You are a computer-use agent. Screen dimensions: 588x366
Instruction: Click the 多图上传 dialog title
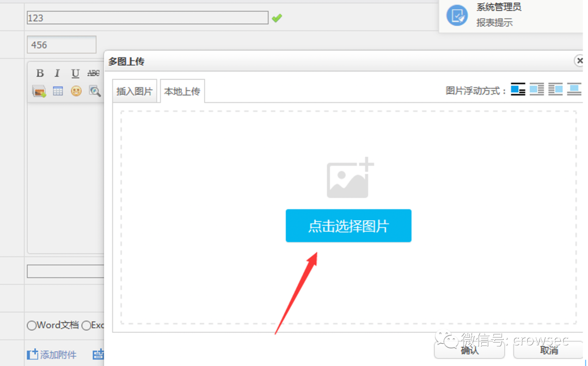click(x=126, y=61)
